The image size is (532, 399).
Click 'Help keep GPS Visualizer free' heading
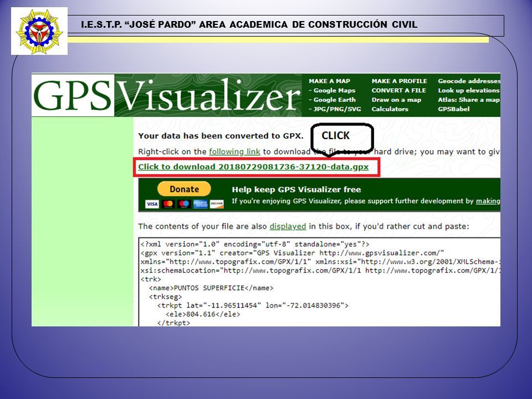click(x=296, y=190)
